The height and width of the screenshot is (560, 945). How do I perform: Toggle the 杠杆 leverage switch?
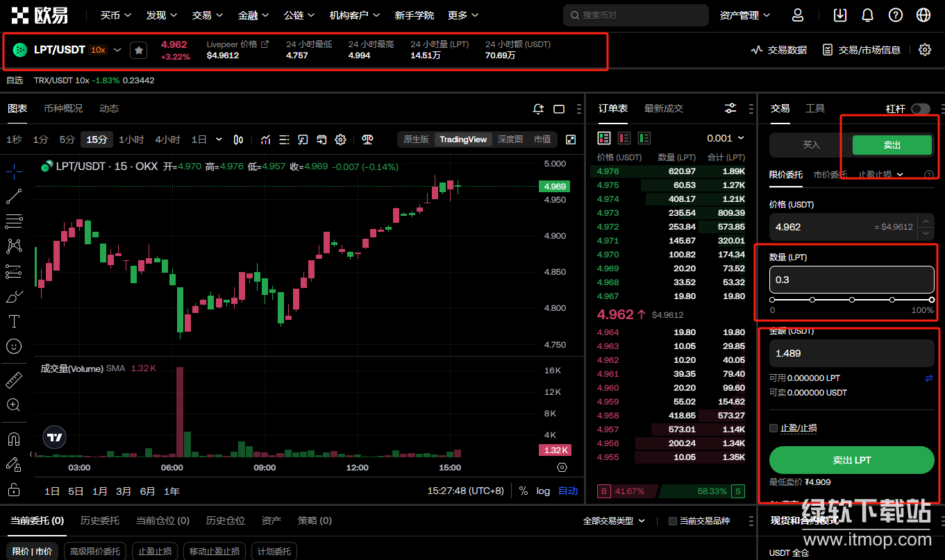tap(920, 109)
